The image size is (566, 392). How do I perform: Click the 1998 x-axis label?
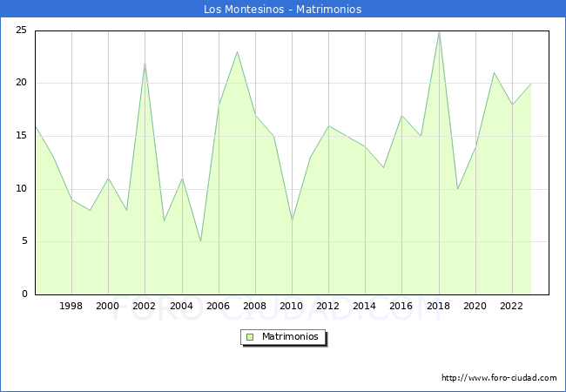click(71, 306)
